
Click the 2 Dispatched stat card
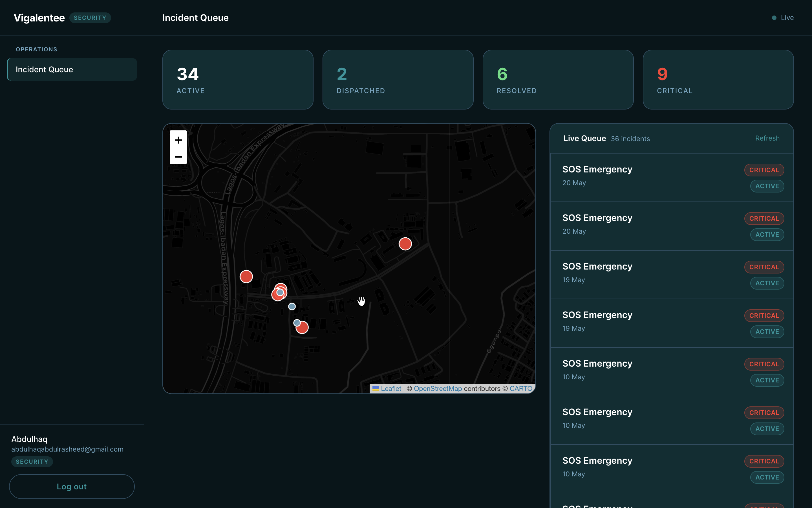398,80
